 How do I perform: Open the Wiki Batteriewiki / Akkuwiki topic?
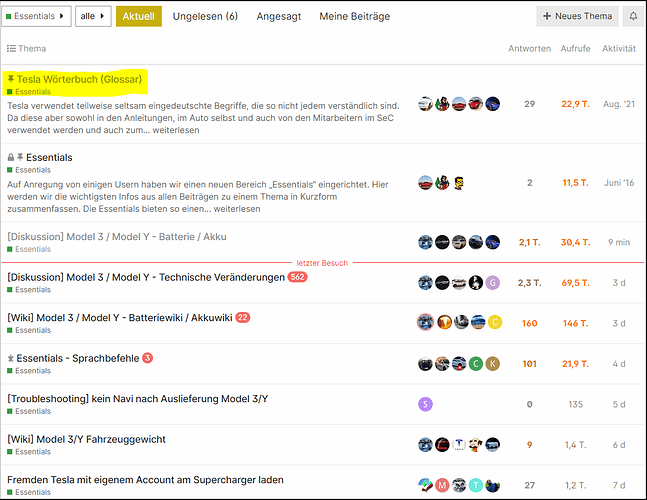120,318
